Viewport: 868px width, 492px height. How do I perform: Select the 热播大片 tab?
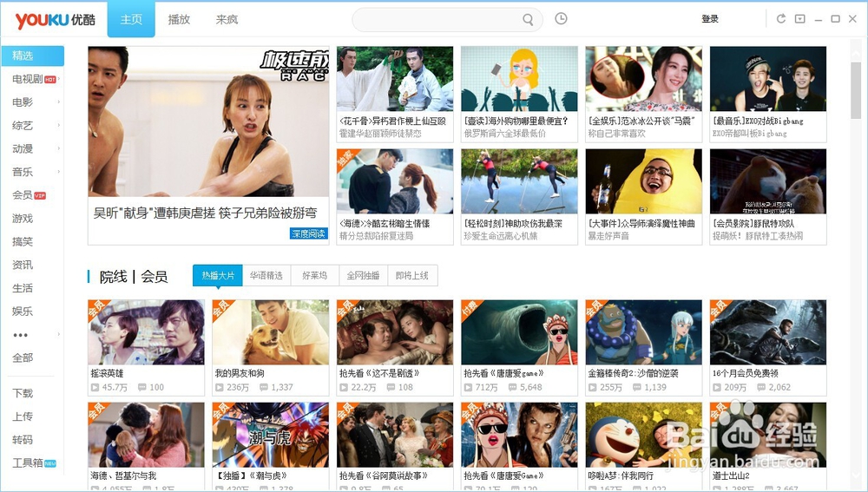[218, 275]
